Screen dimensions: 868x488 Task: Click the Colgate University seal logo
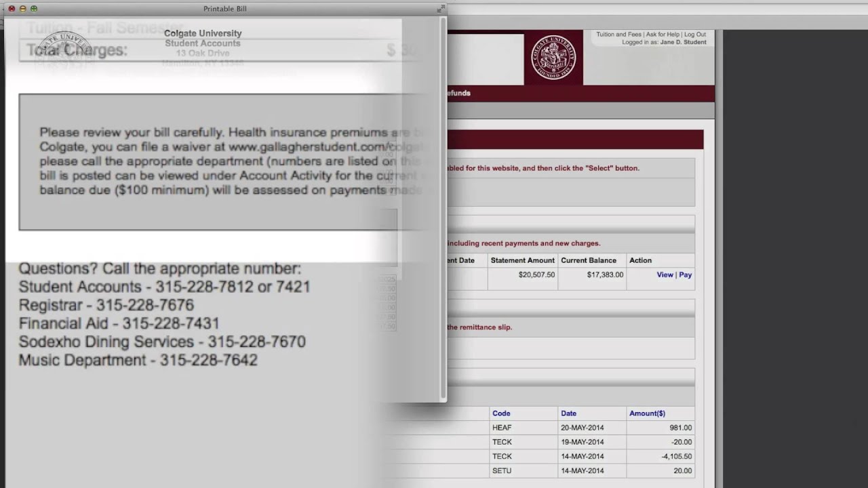point(553,58)
